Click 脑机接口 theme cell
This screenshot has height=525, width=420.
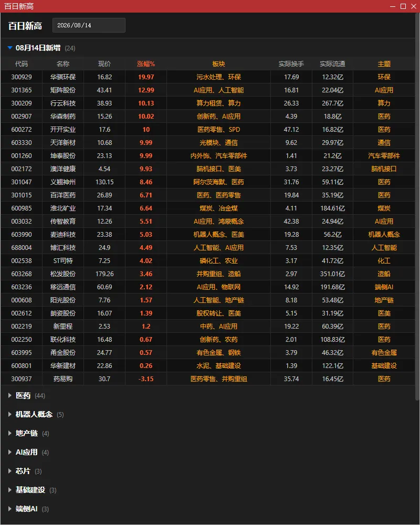point(384,169)
